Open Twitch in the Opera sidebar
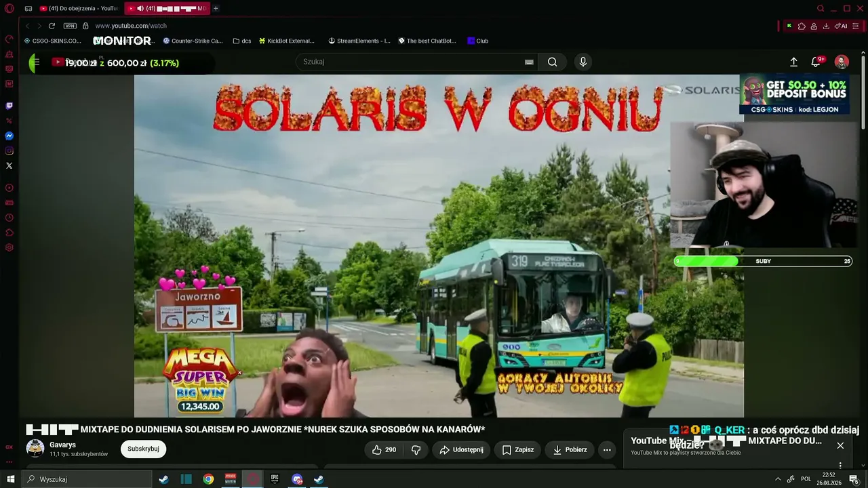The image size is (868, 488). [9, 106]
